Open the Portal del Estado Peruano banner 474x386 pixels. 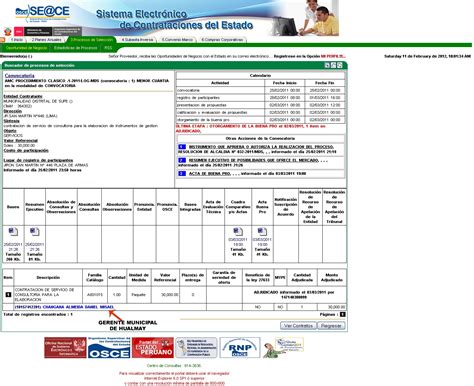coord(153,348)
